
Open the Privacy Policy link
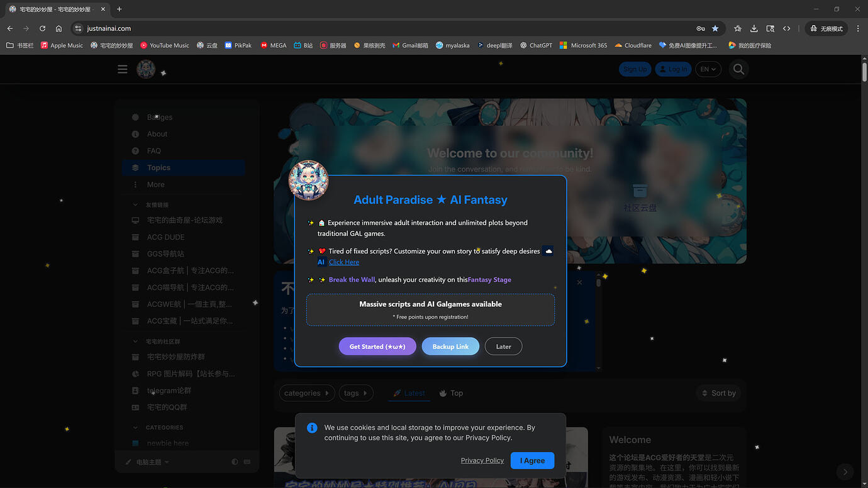pos(482,460)
